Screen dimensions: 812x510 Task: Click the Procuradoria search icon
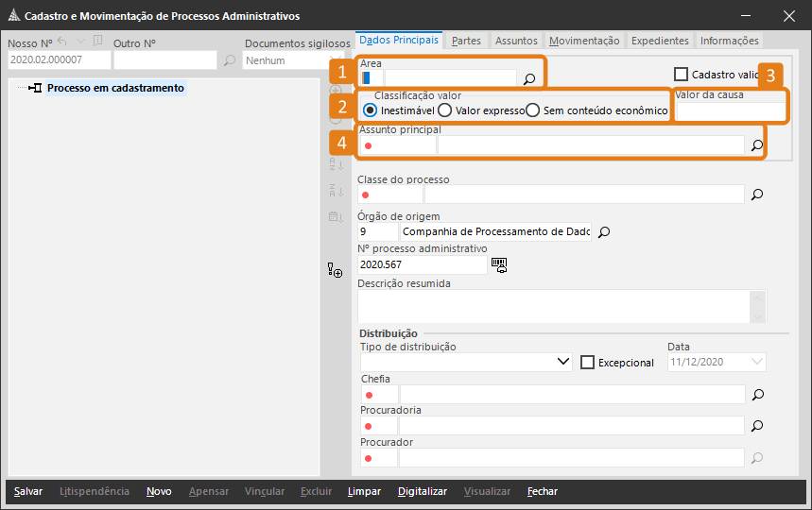(x=756, y=426)
